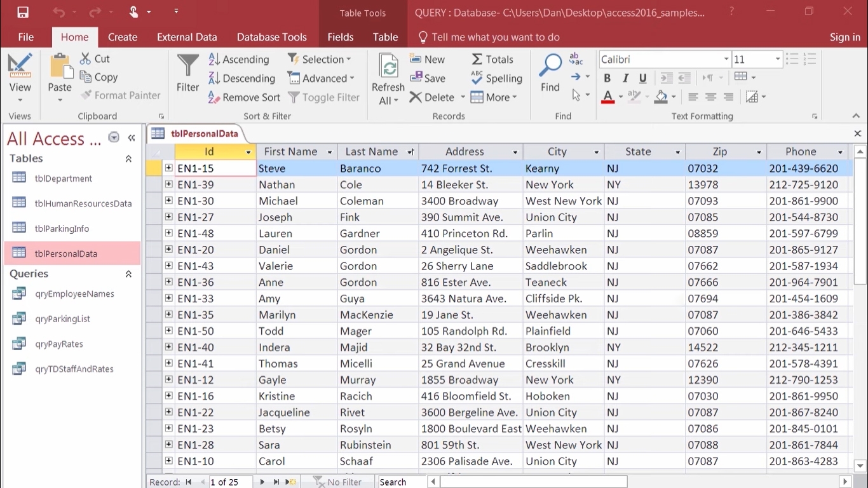868x488 pixels.
Task: Switch to the Create ribbon tab
Action: [x=123, y=37]
